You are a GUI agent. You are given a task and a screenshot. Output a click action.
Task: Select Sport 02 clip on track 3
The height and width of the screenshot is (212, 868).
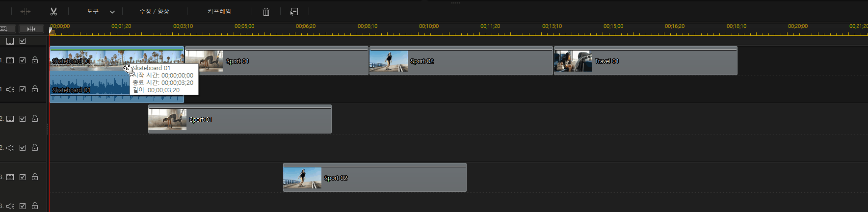pyautogui.click(x=393, y=178)
